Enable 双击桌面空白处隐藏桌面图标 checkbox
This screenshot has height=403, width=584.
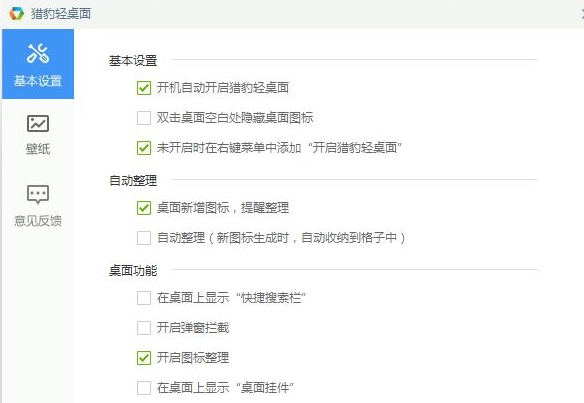144,118
